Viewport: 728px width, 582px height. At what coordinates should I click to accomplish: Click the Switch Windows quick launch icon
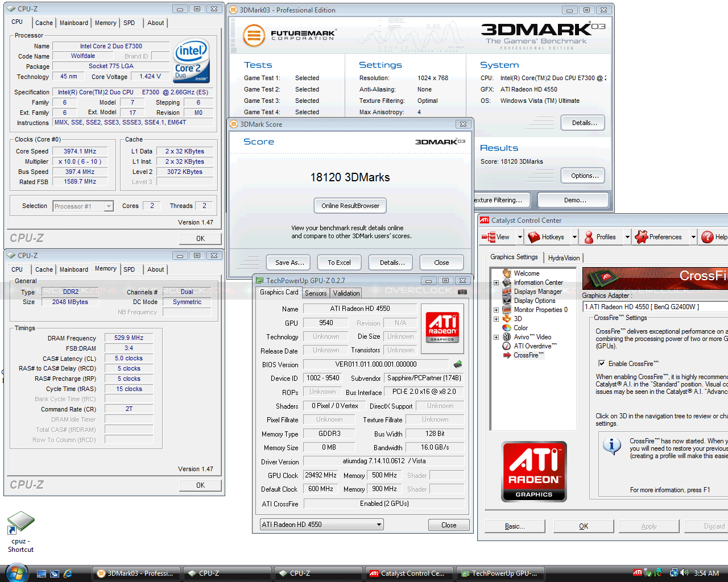coord(55,573)
